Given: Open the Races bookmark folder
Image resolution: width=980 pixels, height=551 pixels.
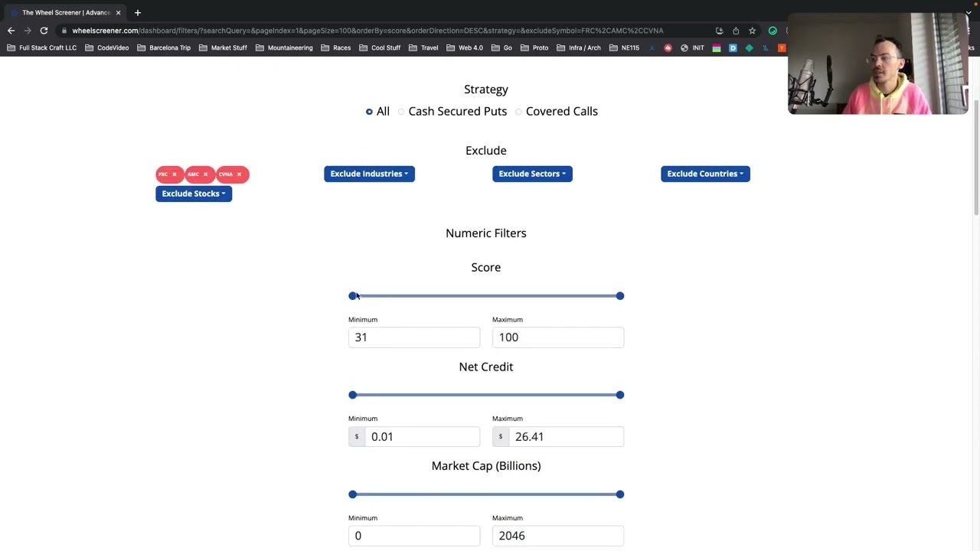Looking at the screenshot, I should point(335,47).
